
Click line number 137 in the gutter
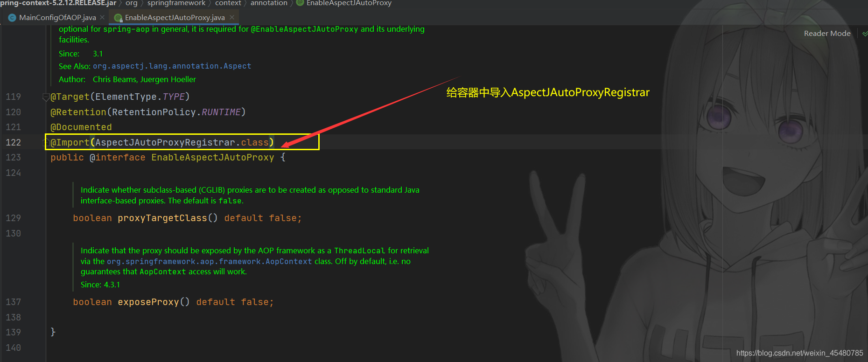click(x=13, y=302)
